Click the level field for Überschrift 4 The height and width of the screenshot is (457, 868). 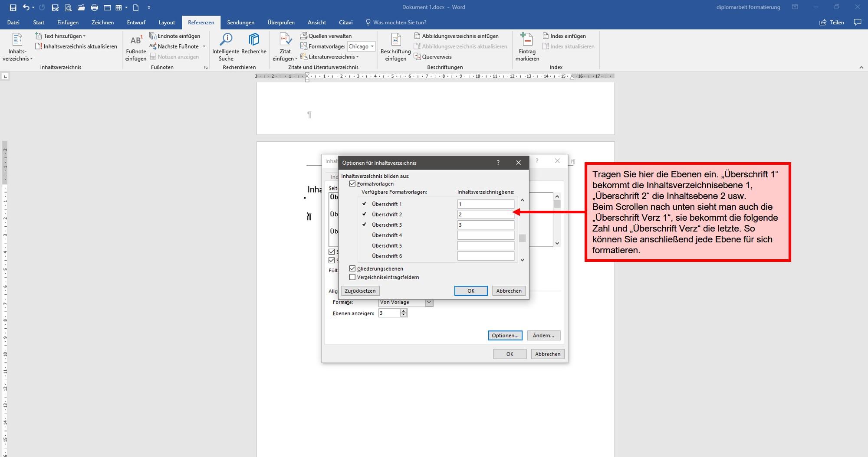pos(486,235)
